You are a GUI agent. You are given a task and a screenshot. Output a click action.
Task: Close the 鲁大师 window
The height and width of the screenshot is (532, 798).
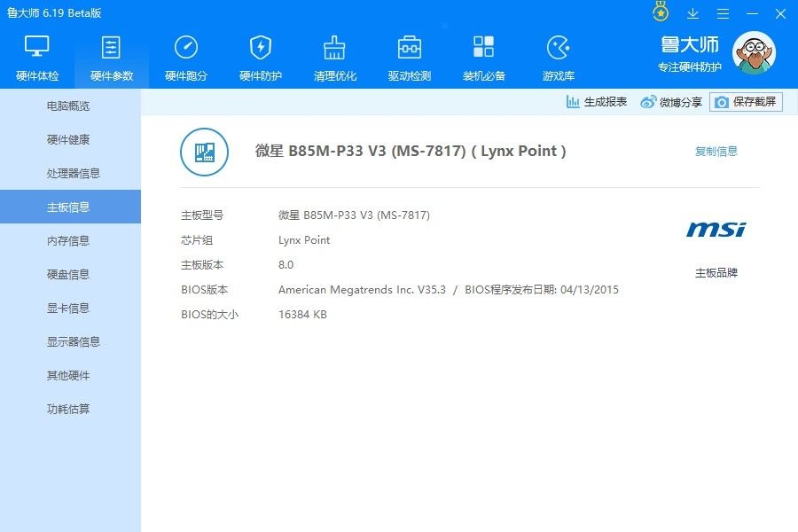click(x=780, y=14)
